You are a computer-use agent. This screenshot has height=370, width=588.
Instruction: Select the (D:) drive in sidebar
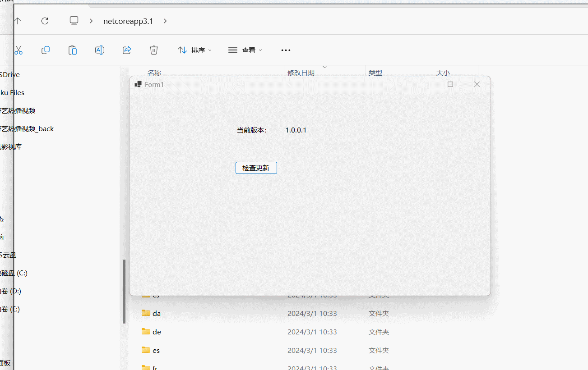pyautogui.click(x=11, y=291)
